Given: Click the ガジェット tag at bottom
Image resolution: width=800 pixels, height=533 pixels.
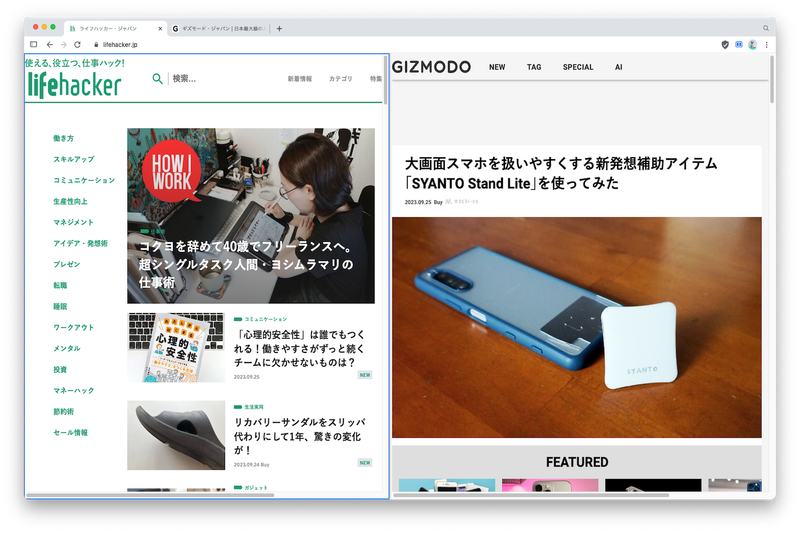Looking at the screenshot, I should [x=251, y=488].
